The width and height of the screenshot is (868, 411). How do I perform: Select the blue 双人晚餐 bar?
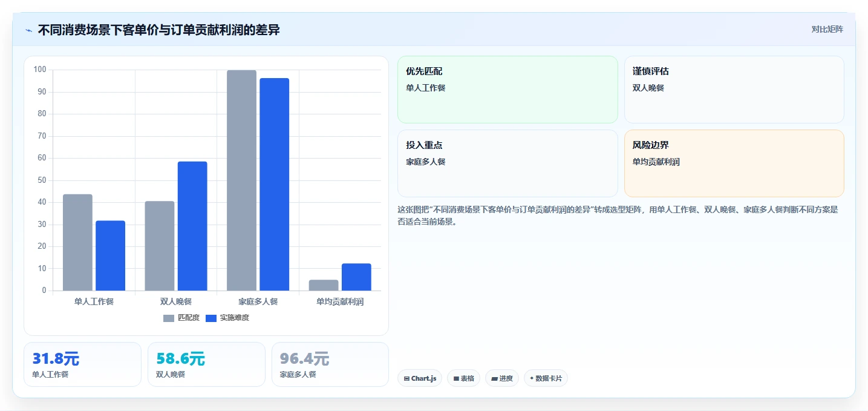click(192, 226)
